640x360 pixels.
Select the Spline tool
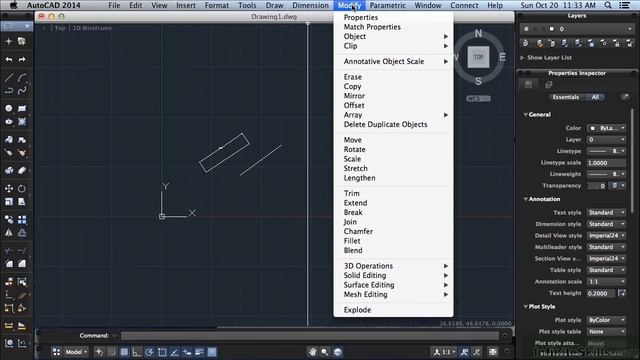pyautogui.click(x=22, y=91)
